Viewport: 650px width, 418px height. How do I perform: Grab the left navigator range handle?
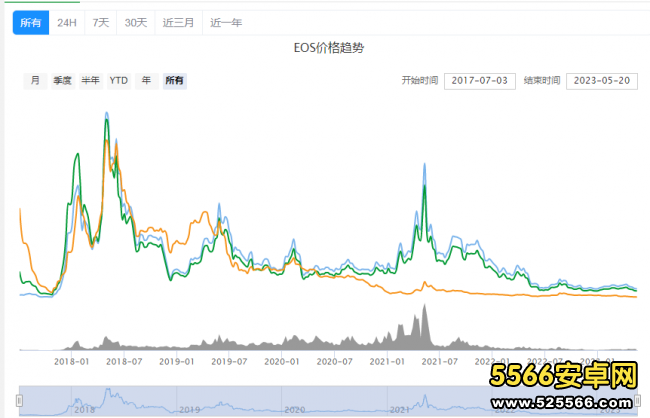click(19, 401)
